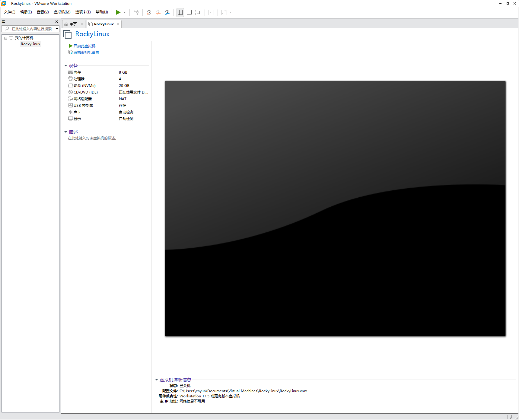Click the 处理器 processor device icon
The height and width of the screenshot is (420, 519).
click(x=71, y=79)
